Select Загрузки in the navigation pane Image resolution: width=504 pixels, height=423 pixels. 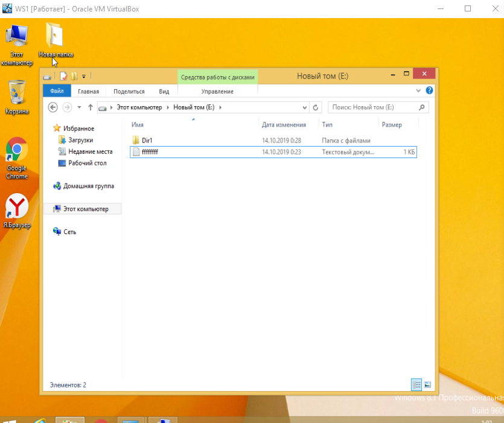[80, 140]
